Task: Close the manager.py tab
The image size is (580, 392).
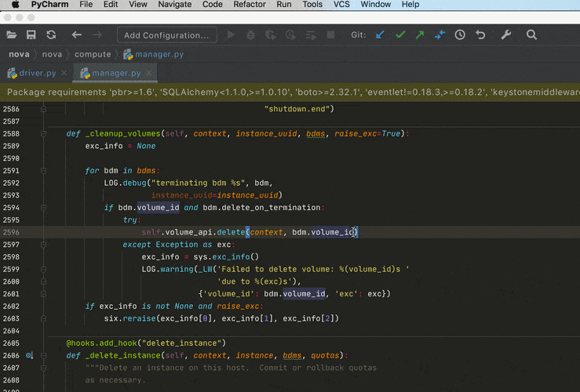Action: pyautogui.click(x=149, y=74)
